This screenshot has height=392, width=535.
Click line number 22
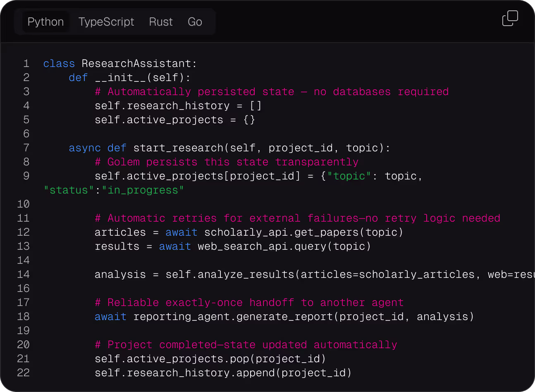tap(24, 373)
